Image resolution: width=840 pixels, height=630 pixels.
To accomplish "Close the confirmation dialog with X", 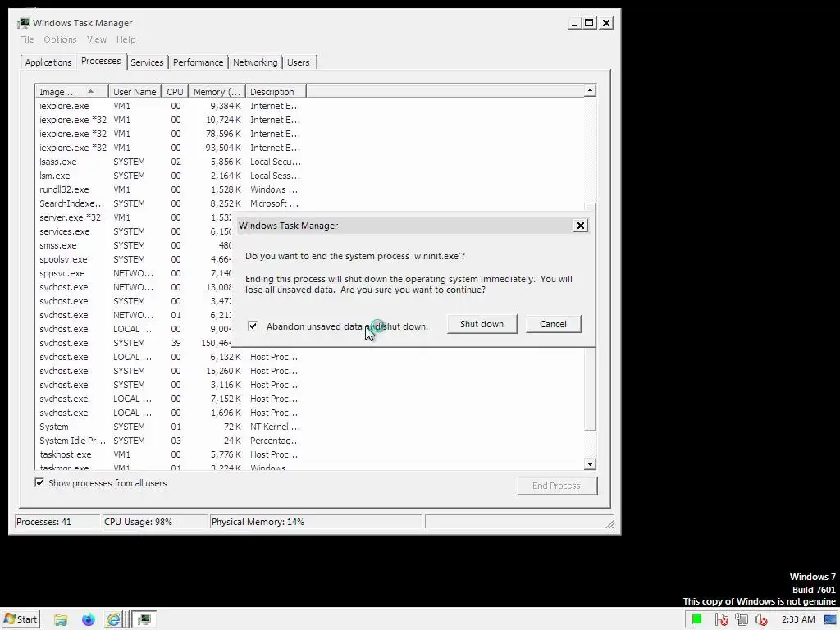I will point(580,226).
